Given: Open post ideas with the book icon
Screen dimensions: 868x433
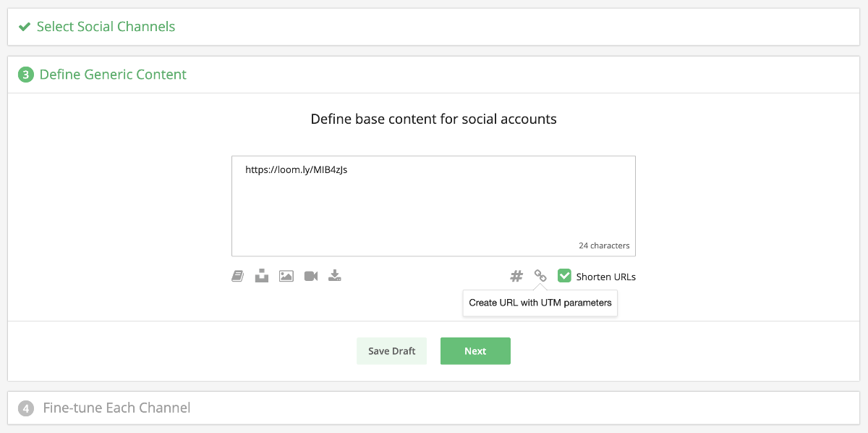Looking at the screenshot, I should pos(237,275).
